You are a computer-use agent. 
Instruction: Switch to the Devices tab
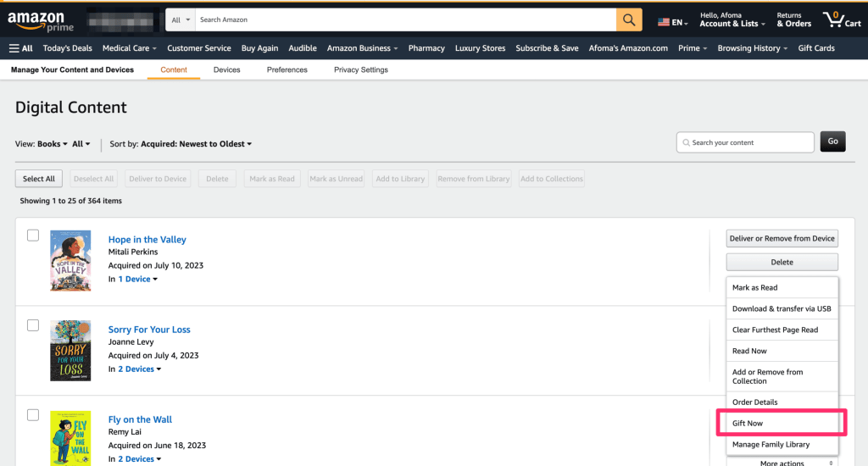pyautogui.click(x=227, y=69)
